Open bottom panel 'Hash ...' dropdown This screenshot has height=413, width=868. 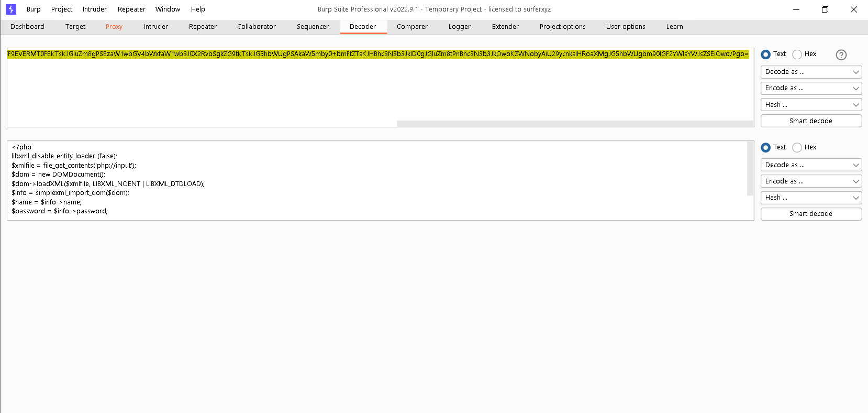coord(811,198)
